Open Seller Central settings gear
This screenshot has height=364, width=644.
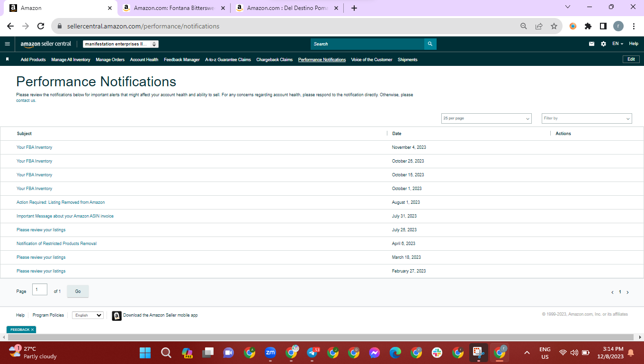coord(603,44)
